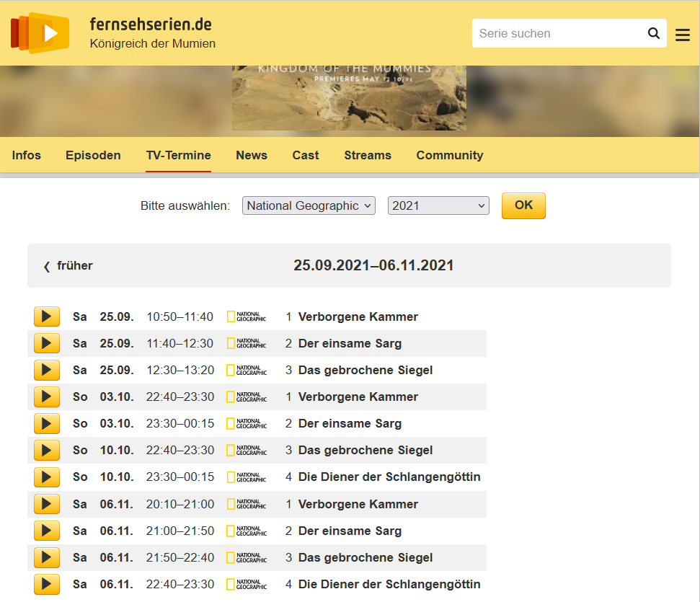Viewport: 700px width, 602px height.
Task: Play Sa 25.09. 12:30 Das gebrochene Siegel entry
Action: pos(47,371)
